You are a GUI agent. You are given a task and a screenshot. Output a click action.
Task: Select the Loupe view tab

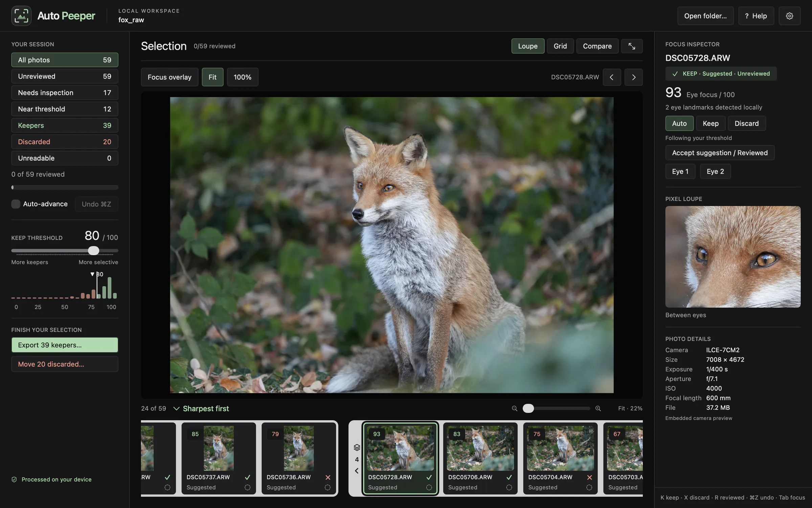pos(528,46)
